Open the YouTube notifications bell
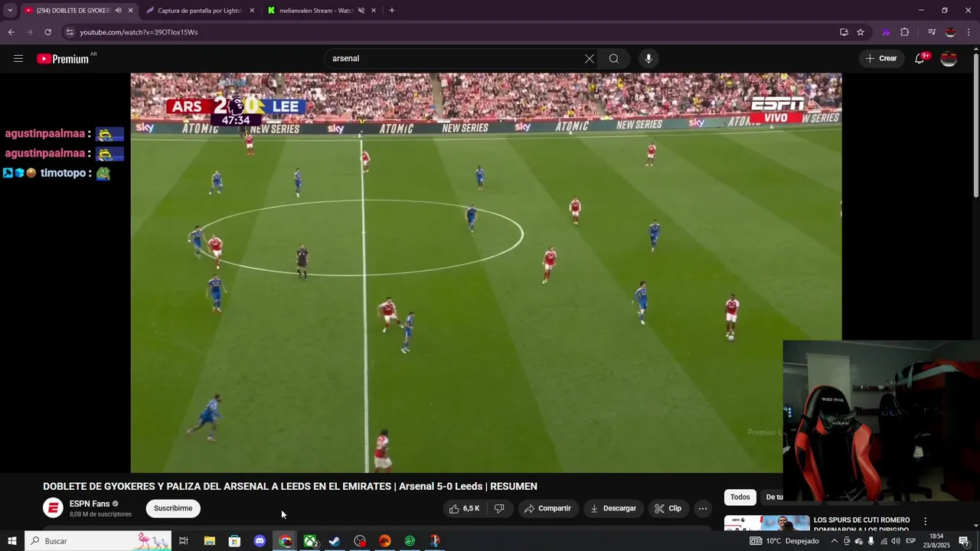This screenshot has width=980, height=551. point(920,59)
